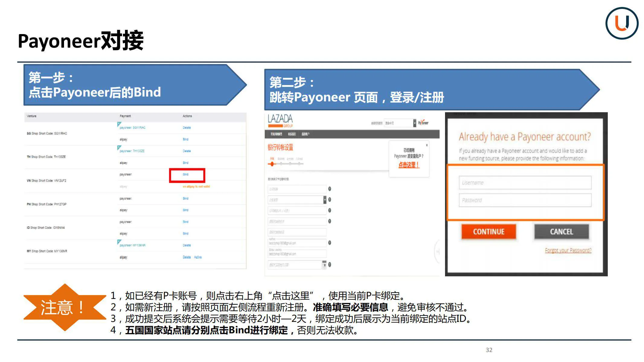
Task: Click the CONTINUE button
Action: click(489, 232)
